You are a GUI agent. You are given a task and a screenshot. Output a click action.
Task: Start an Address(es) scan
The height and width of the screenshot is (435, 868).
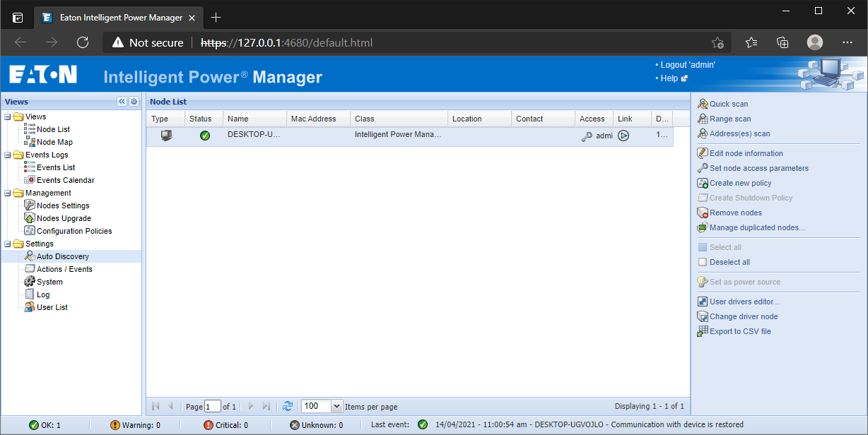(740, 133)
